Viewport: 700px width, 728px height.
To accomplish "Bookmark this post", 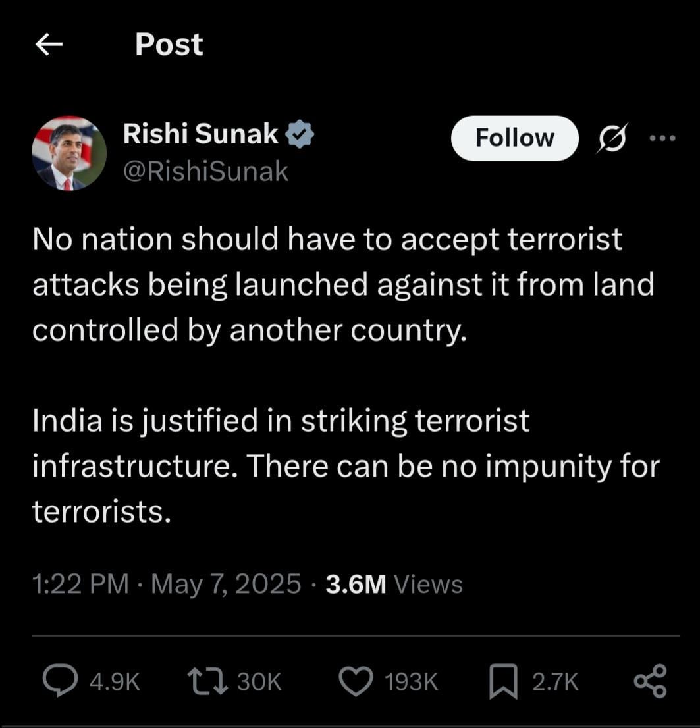I will click(x=504, y=681).
